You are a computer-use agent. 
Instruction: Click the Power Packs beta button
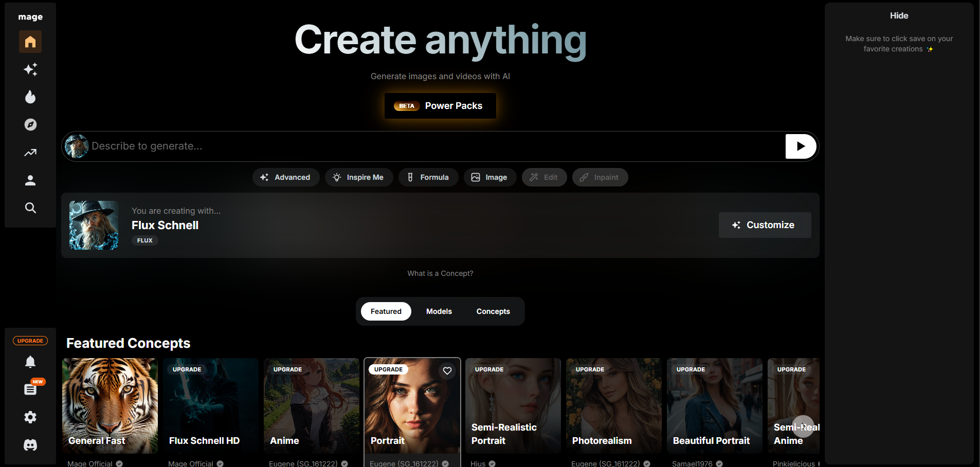pos(440,106)
